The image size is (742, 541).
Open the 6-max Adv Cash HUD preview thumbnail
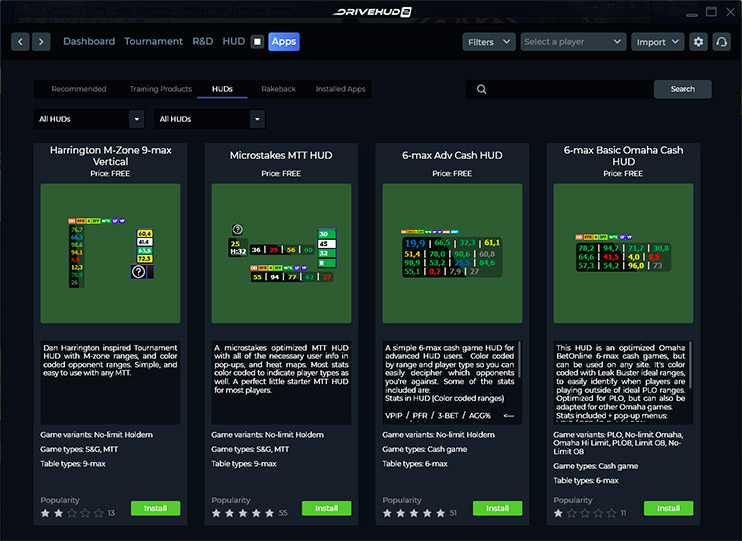(452, 254)
